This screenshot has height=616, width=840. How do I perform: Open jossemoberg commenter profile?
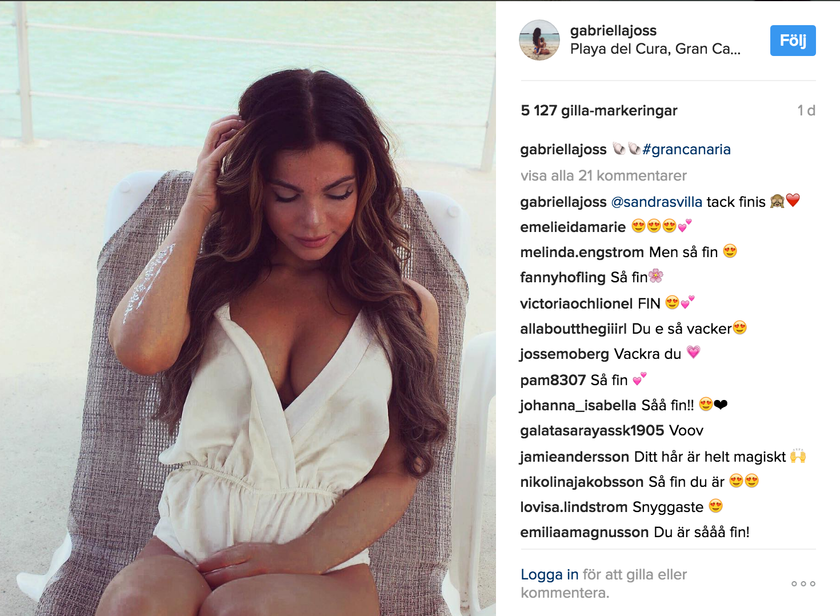point(565,354)
